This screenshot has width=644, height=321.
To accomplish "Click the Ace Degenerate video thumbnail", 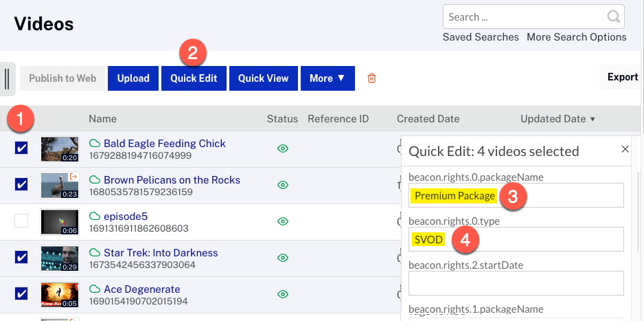I will tap(60, 294).
